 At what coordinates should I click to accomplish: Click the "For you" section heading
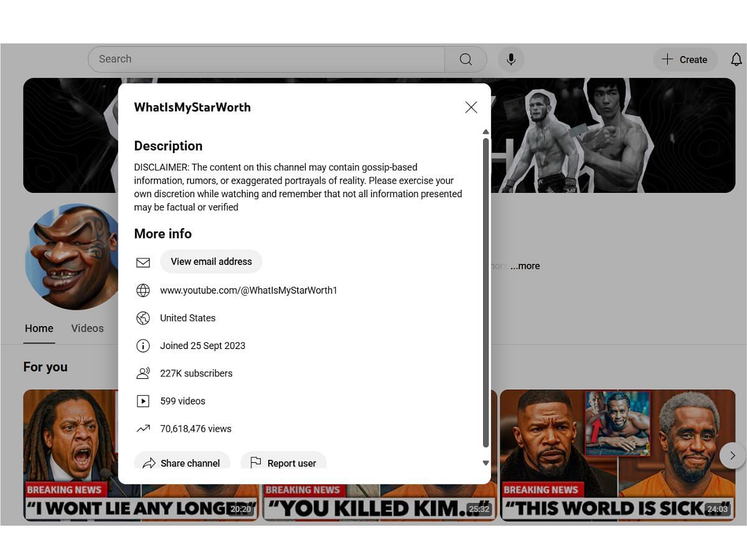coord(45,367)
